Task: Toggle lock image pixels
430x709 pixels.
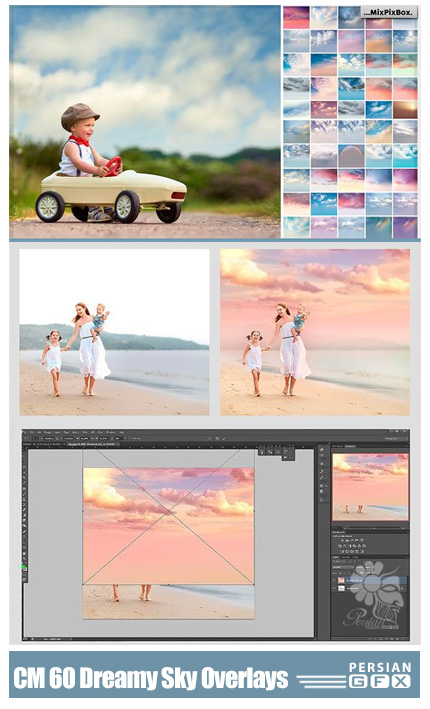Action: tap(345, 573)
